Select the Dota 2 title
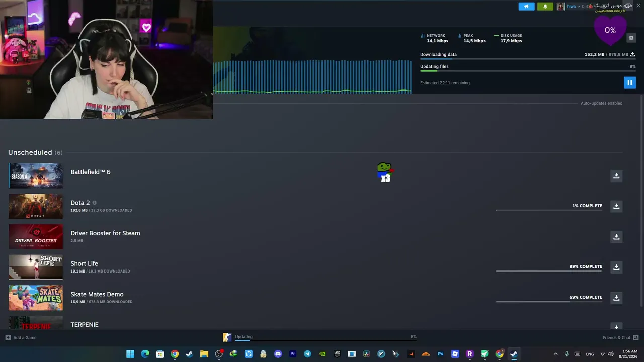644x362 pixels. pos(80,203)
